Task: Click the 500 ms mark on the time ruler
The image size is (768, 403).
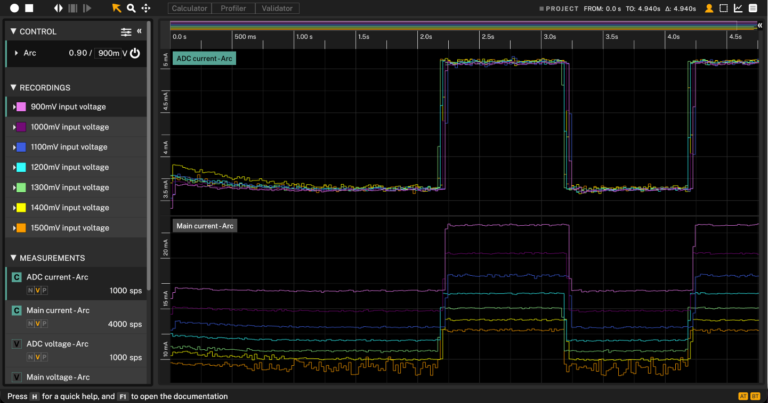Action: click(245, 37)
